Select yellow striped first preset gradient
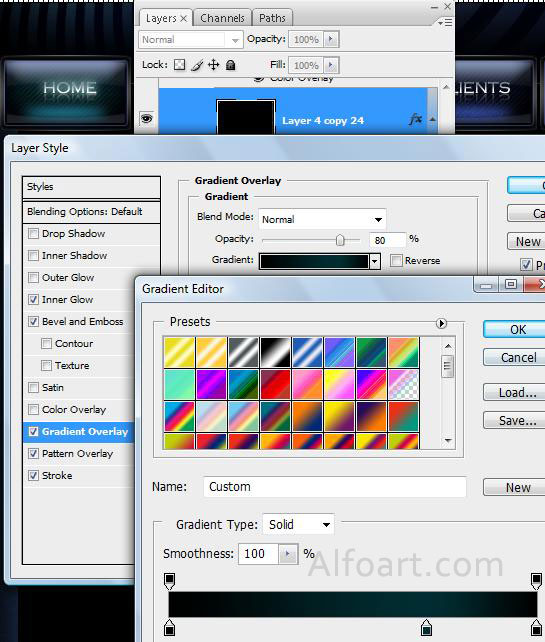Image resolution: width=545 pixels, height=642 pixels. pyautogui.click(x=179, y=352)
